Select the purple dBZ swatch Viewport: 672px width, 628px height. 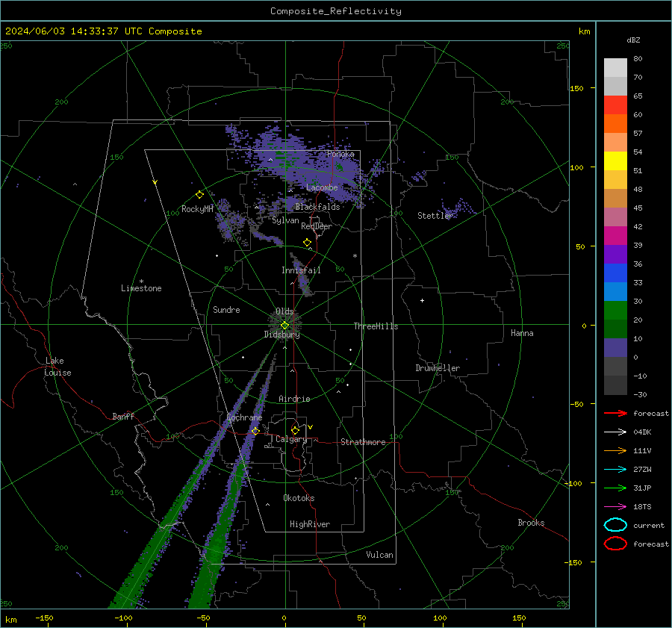coord(615,254)
